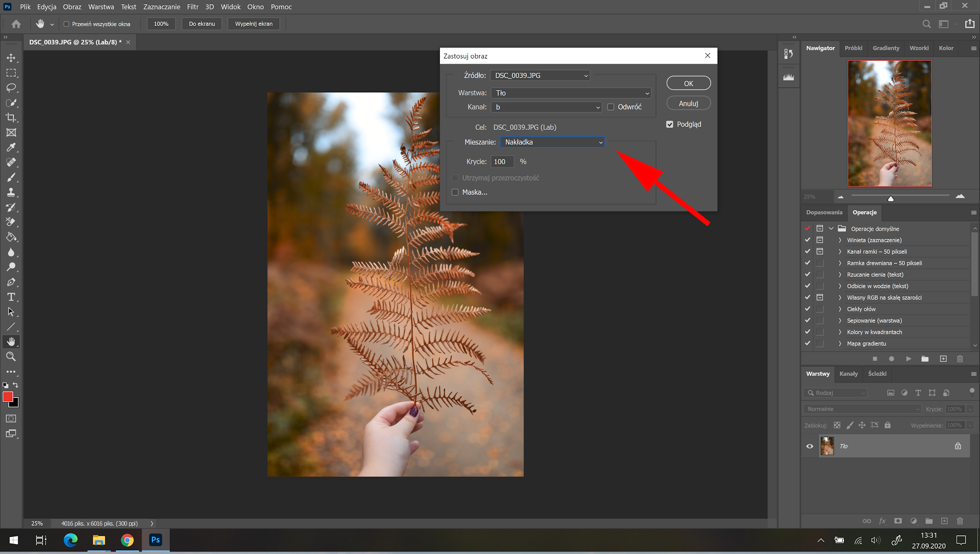Open the Obraz menu
This screenshot has height=554, width=980.
point(72,7)
